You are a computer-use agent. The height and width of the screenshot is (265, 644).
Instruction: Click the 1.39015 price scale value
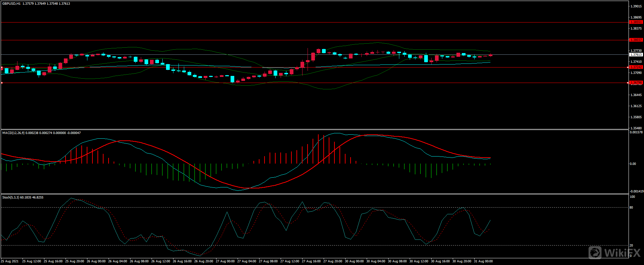636,6
